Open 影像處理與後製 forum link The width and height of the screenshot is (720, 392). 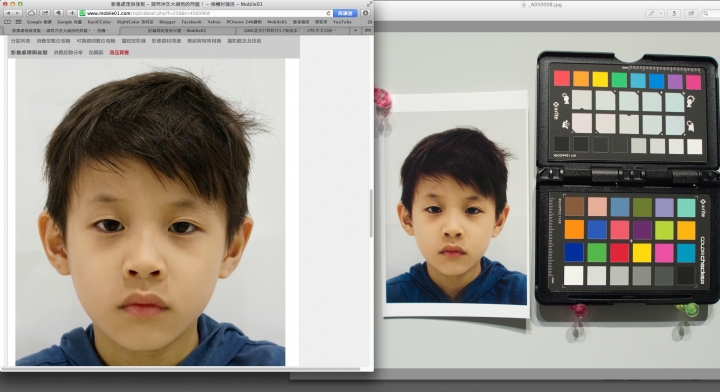click(29, 53)
